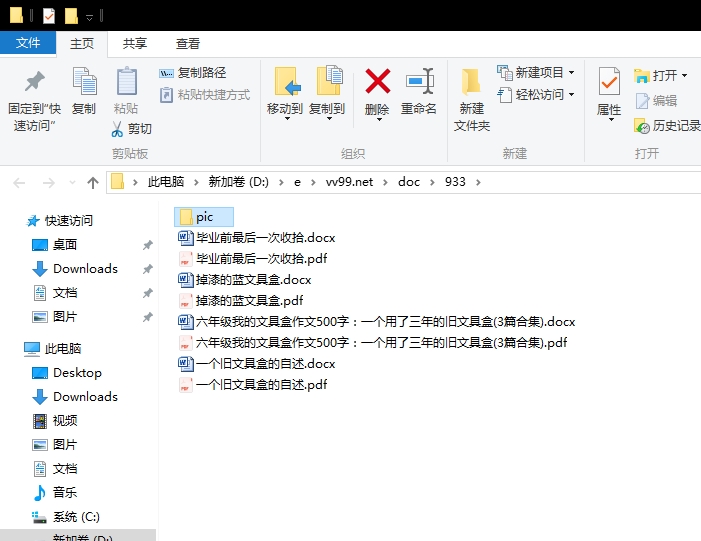The width and height of the screenshot is (701, 541).
Task: Select 六年级我的文具盒作文500字 pdf file
Action: click(372, 342)
